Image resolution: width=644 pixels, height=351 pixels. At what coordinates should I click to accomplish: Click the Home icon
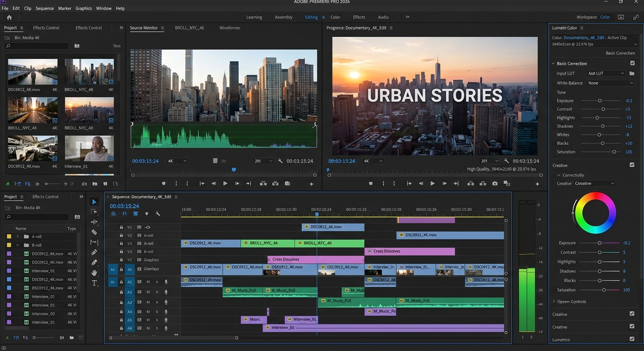(9, 17)
